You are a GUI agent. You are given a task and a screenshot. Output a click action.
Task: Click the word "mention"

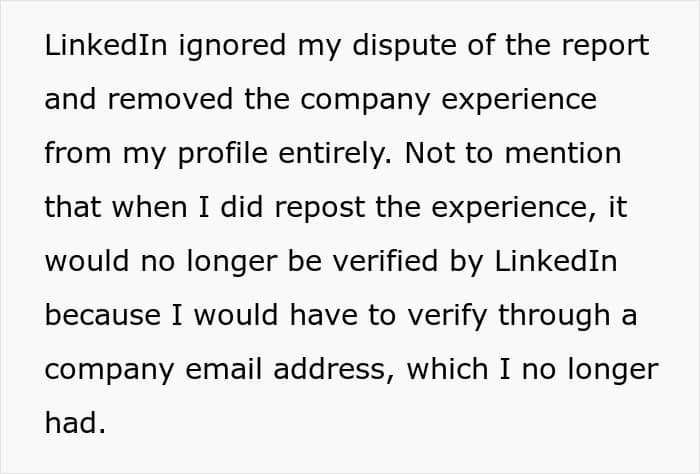(563, 153)
